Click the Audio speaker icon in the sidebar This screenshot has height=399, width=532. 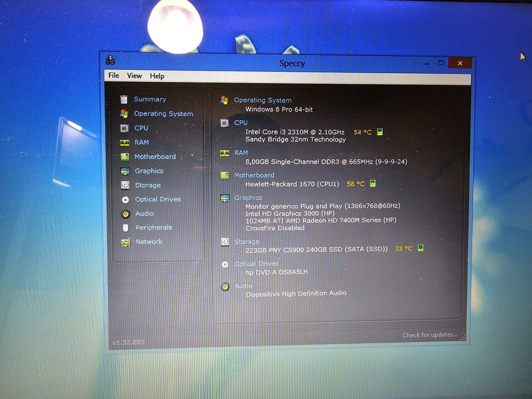pyautogui.click(x=126, y=214)
